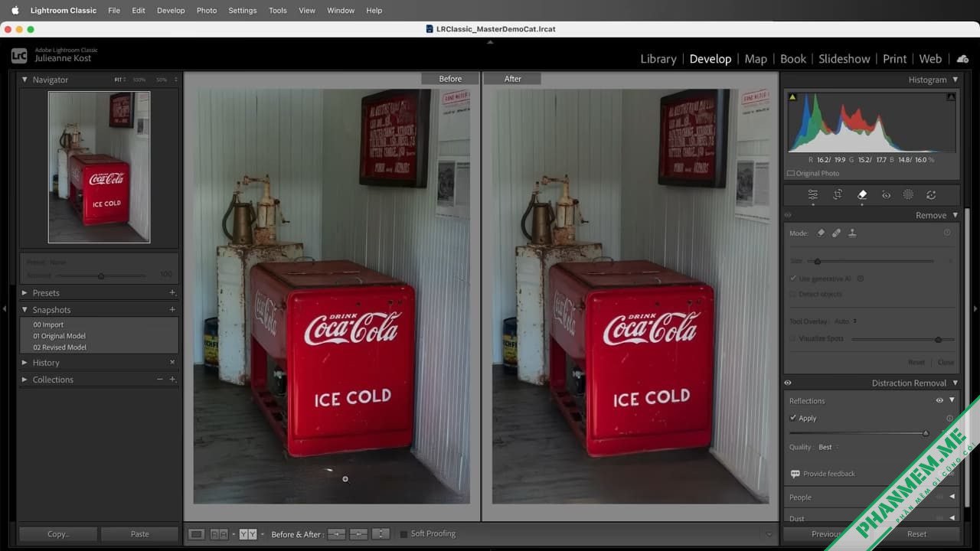Expand the History panel
This screenshot has width=980, height=551.
24,363
